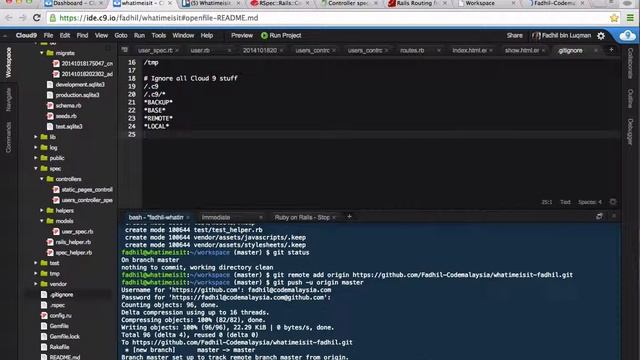The image size is (640, 360).
Task: Expand the log folder
Action: tap(36, 147)
